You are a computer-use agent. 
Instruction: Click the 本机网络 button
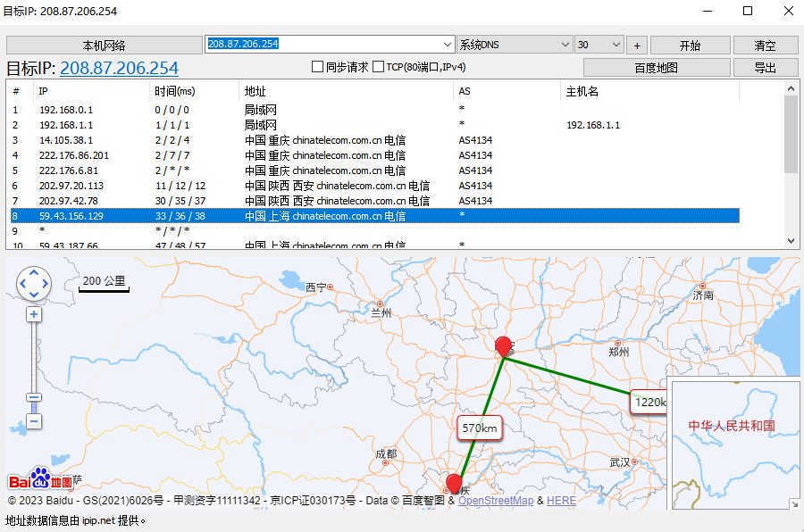point(105,46)
